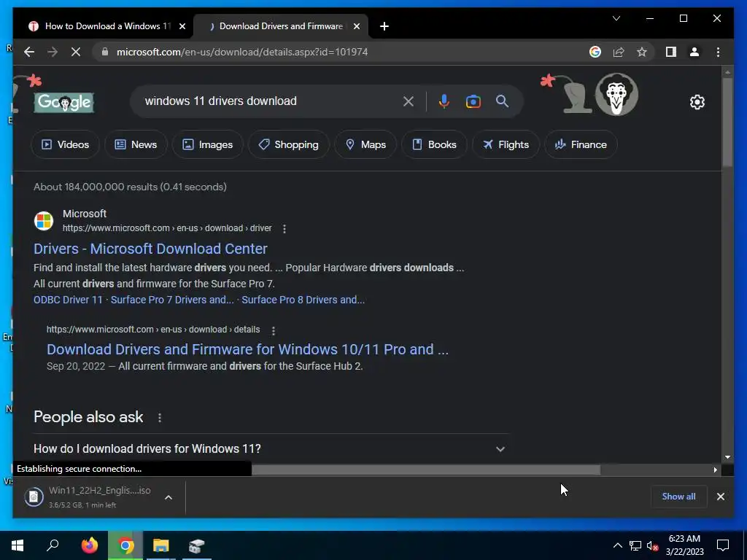
Task: Click the Google profile avatar doodle
Action: pyautogui.click(x=616, y=95)
